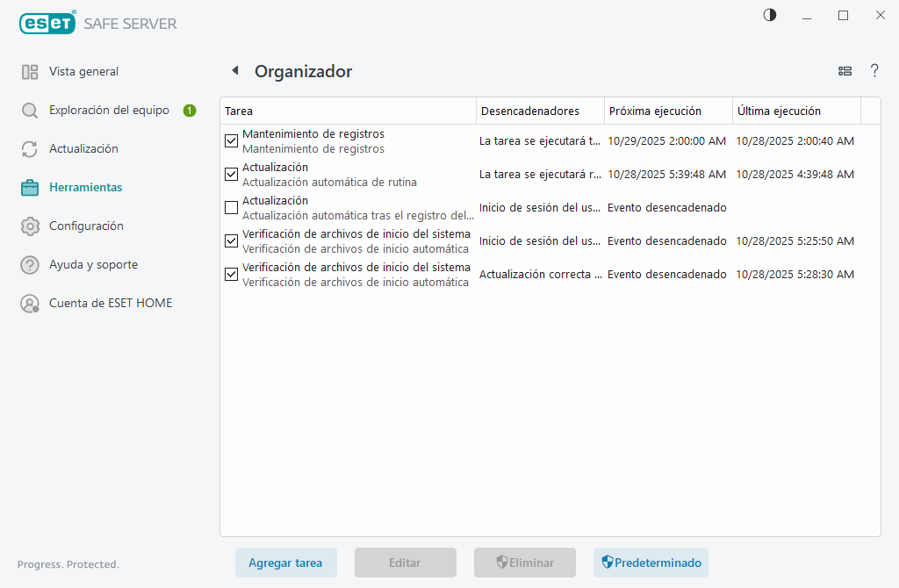This screenshot has width=899, height=588.
Task: Uncheck Mantenimiento de registros task
Action: point(231,140)
